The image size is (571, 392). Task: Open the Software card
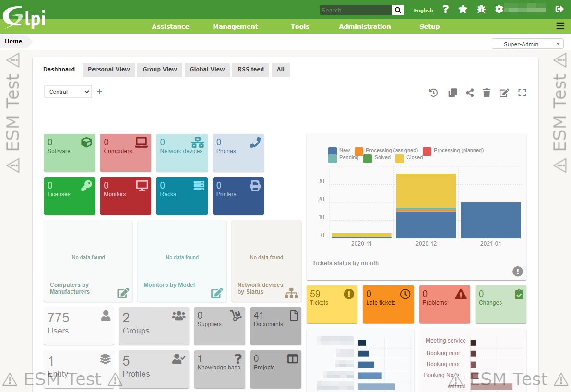(x=70, y=153)
